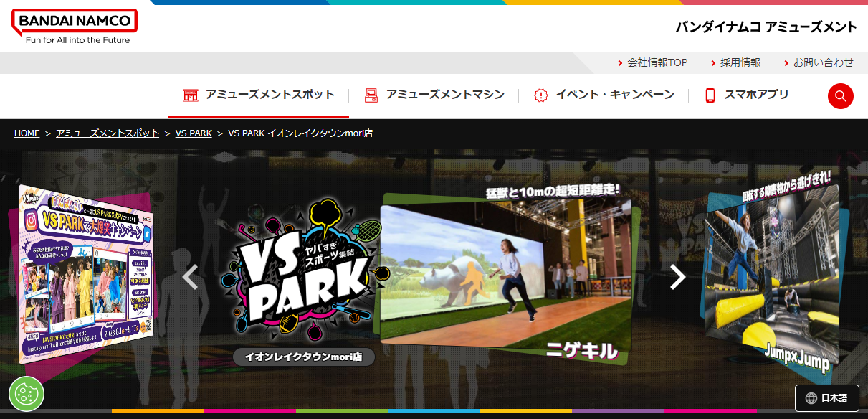Show the previous carousel slide
The image size is (868, 419).
point(190,276)
